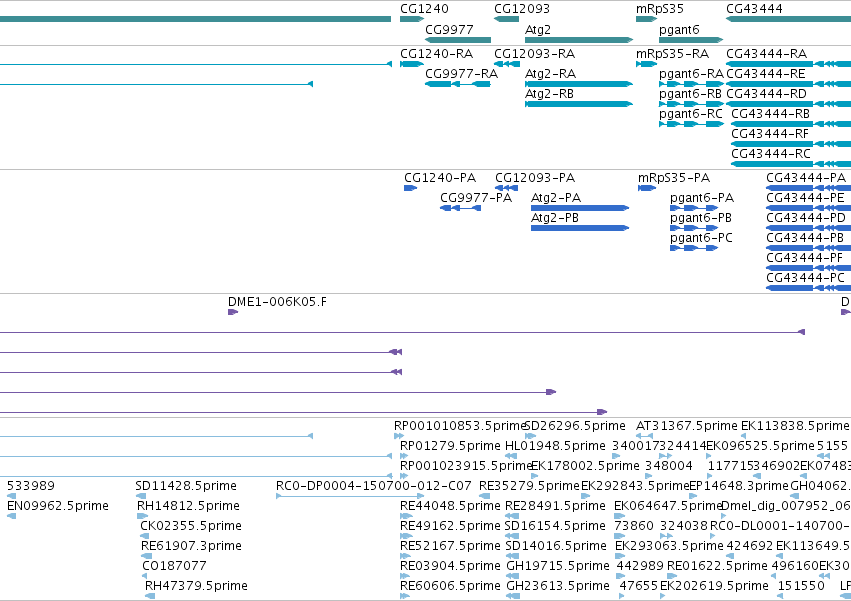Select the mRpS35 gene label
The height and width of the screenshot is (601, 851).
[659, 9]
